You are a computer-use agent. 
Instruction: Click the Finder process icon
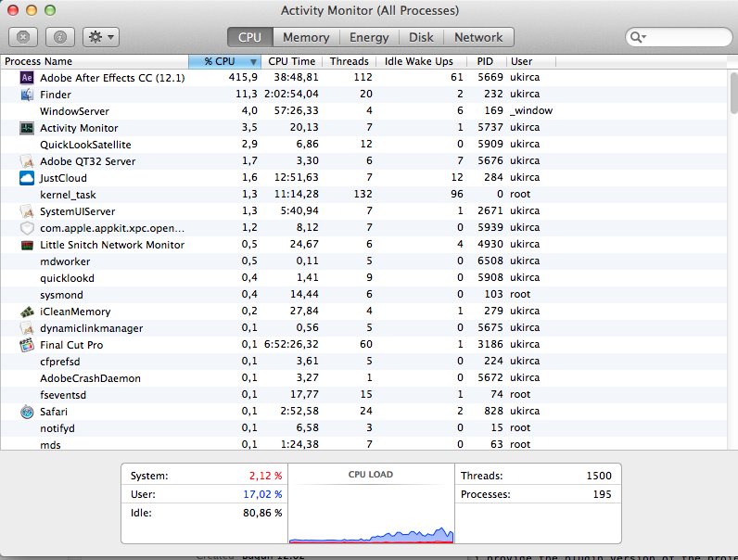pyautogui.click(x=27, y=95)
